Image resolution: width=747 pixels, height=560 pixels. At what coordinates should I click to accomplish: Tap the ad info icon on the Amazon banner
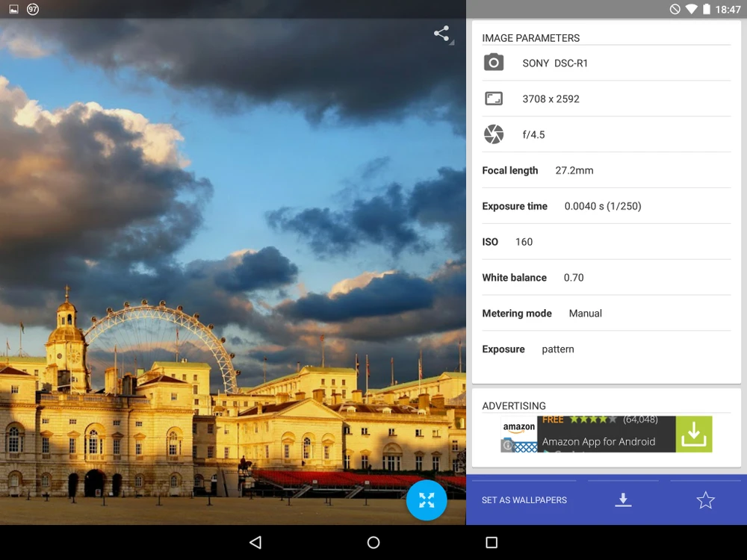pos(507,446)
